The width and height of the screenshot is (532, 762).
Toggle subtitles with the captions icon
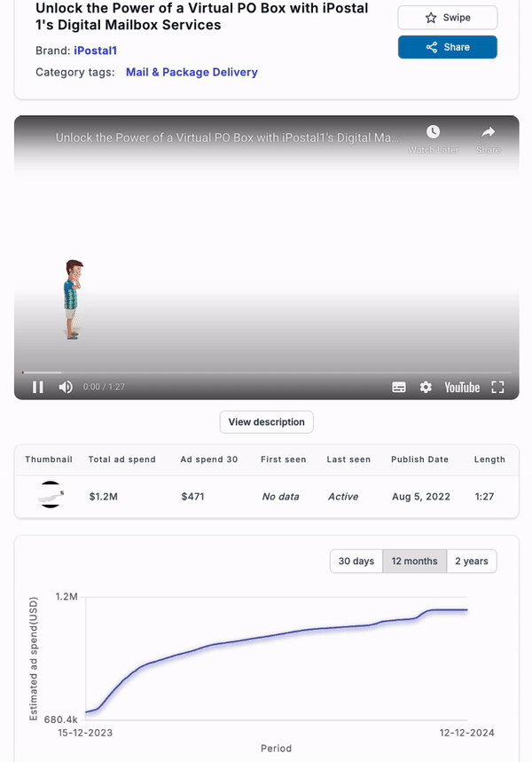pos(399,387)
